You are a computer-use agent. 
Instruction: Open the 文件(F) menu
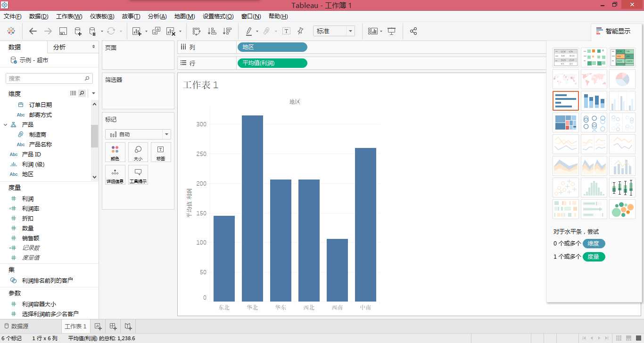coord(13,16)
